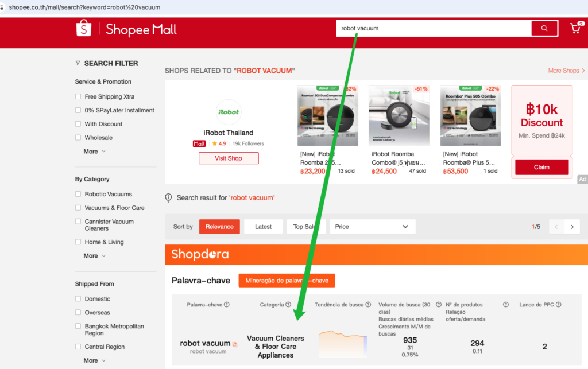Claim the ฿10k discount voucher
The image size is (588, 369).
pos(541,167)
